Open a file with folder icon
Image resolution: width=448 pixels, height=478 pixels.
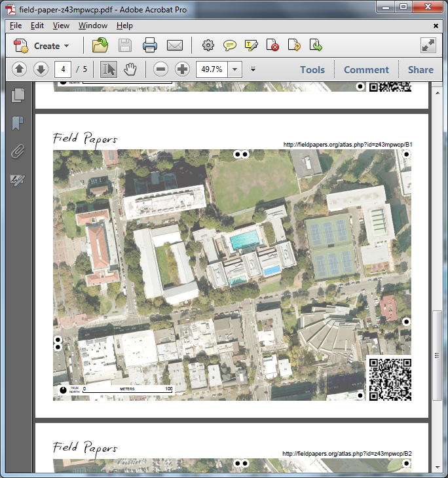pyautogui.click(x=100, y=45)
